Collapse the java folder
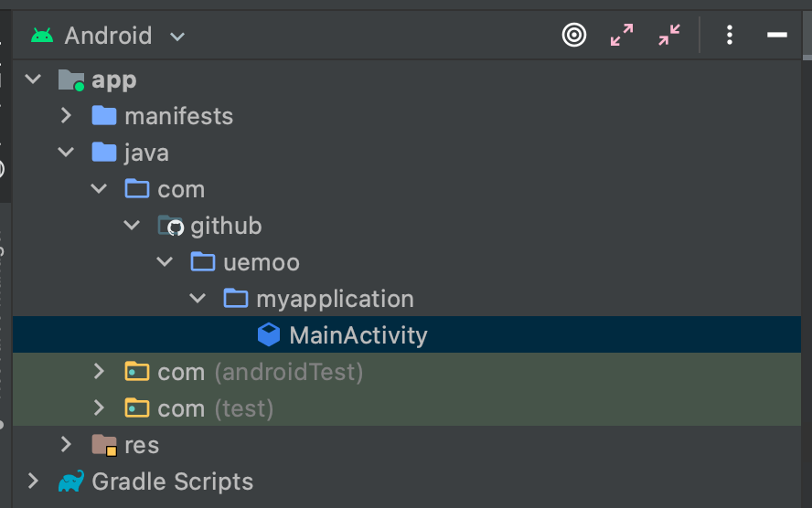This screenshot has width=812, height=508. click(x=66, y=152)
